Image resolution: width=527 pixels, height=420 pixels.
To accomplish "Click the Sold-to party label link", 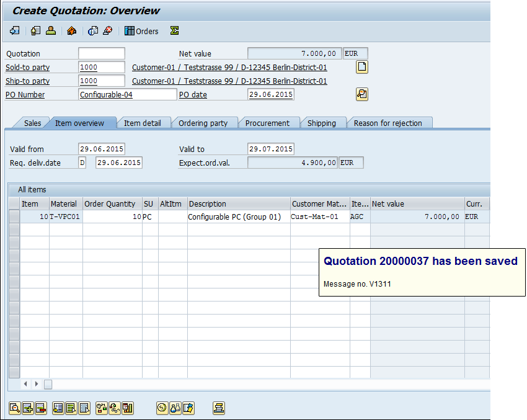I will pyautogui.click(x=28, y=68).
